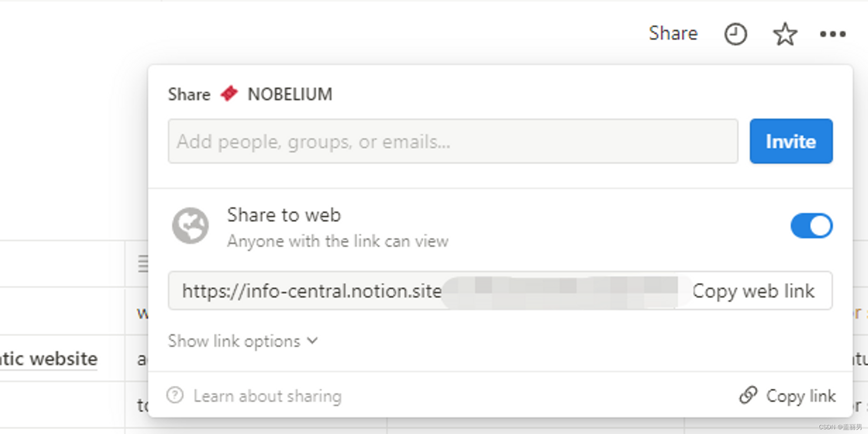The height and width of the screenshot is (434, 868).
Task: Click the chain link icon near Copy link
Action: coord(748,395)
